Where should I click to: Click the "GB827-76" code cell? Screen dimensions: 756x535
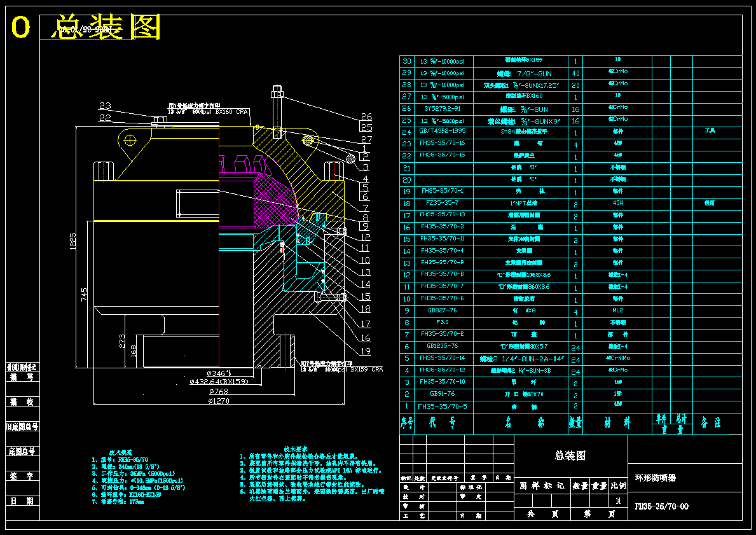pyautogui.click(x=443, y=310)
